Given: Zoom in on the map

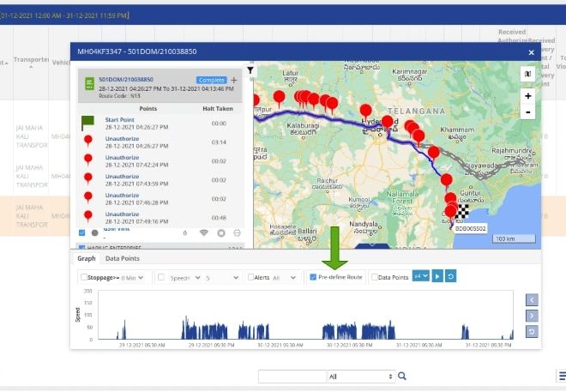Looking at the screenshot, I should [527, 96].
